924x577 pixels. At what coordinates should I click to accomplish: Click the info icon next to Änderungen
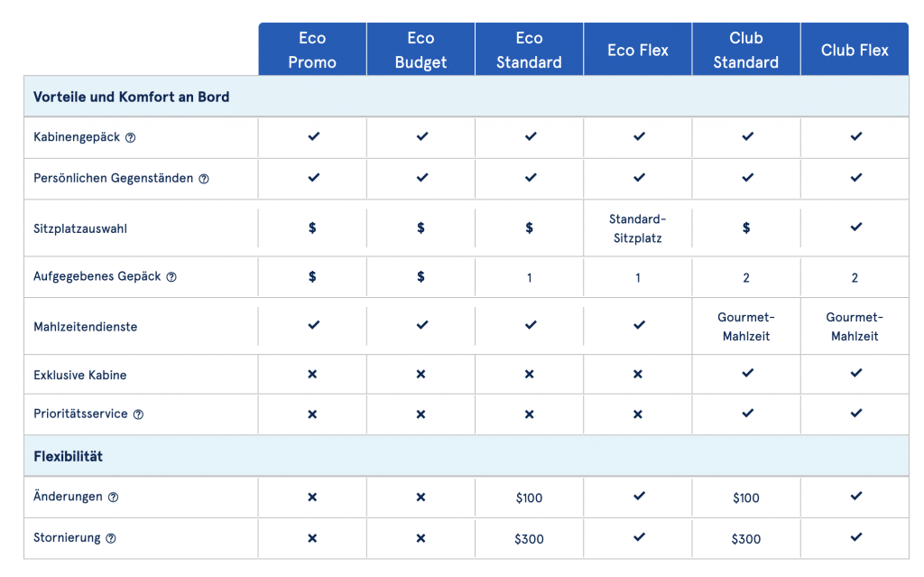coord(114,498)
